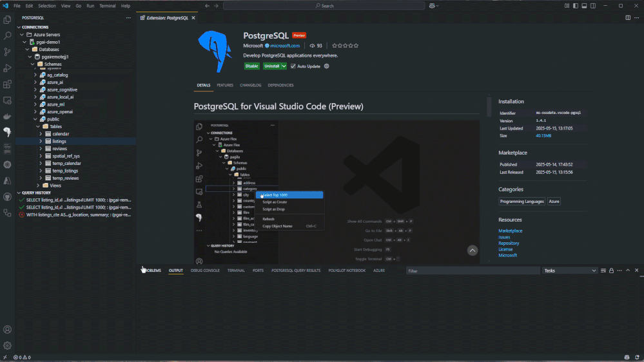Open errors and warnings status bar item

(22, 357)
